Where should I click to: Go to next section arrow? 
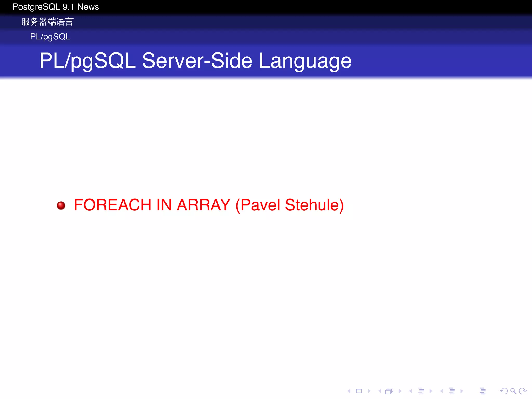(x=462, y=391)
